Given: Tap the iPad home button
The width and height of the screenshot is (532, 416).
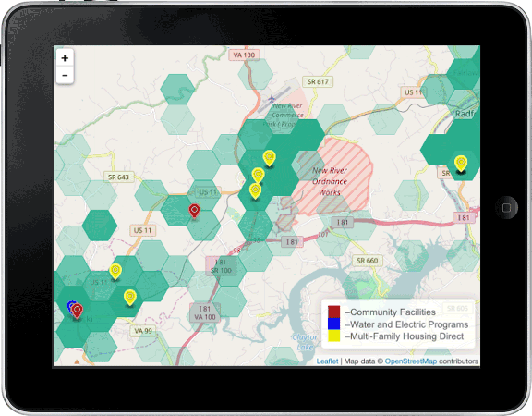Looking at the screenshot, I should [506, 207].
